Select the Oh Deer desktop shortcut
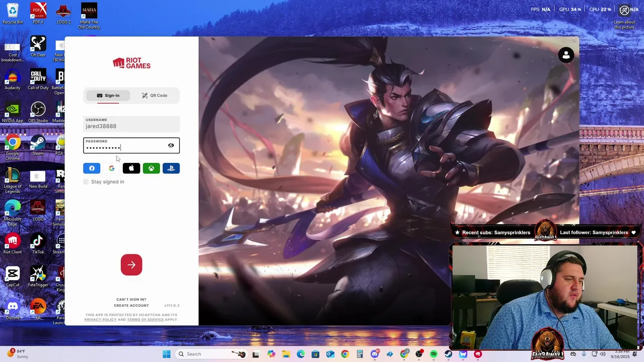644x362 pixels. click(x=38, y=47)
